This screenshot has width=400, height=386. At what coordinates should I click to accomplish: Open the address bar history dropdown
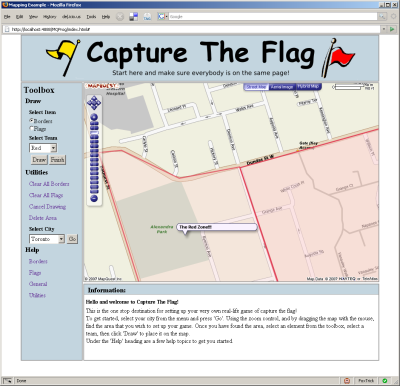tap(384, 29)
